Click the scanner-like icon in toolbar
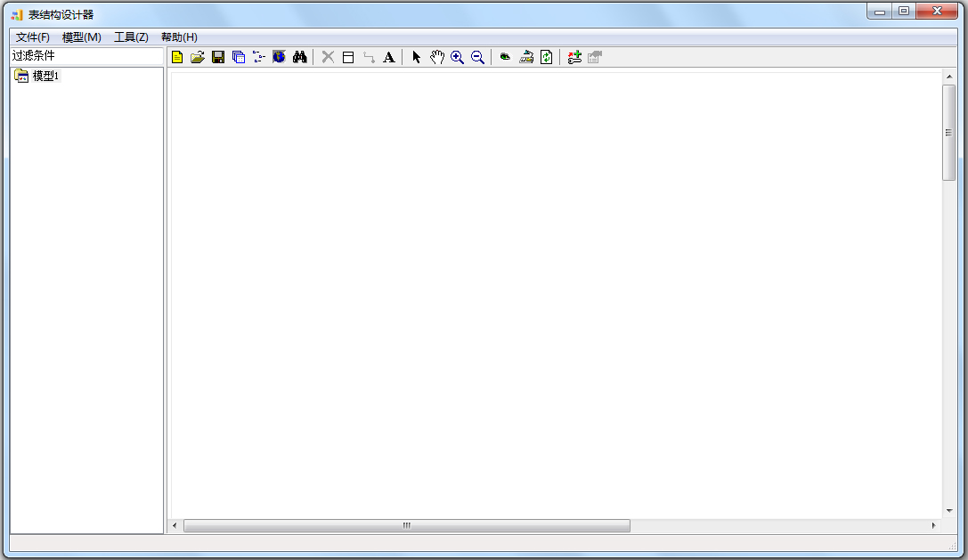The width and height of the screenshot is (968, 560). click(x=526, y=57)
